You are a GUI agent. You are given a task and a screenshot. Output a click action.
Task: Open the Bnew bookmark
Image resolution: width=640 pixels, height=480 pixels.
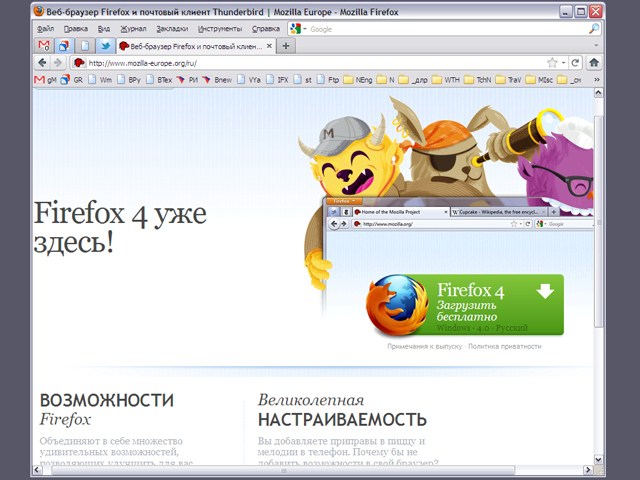(218, 80)
